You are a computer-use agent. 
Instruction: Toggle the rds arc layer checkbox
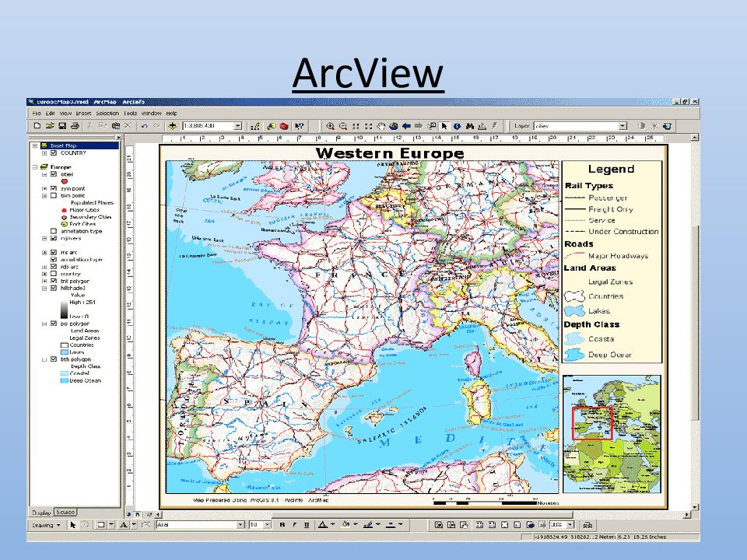point(54,267)
